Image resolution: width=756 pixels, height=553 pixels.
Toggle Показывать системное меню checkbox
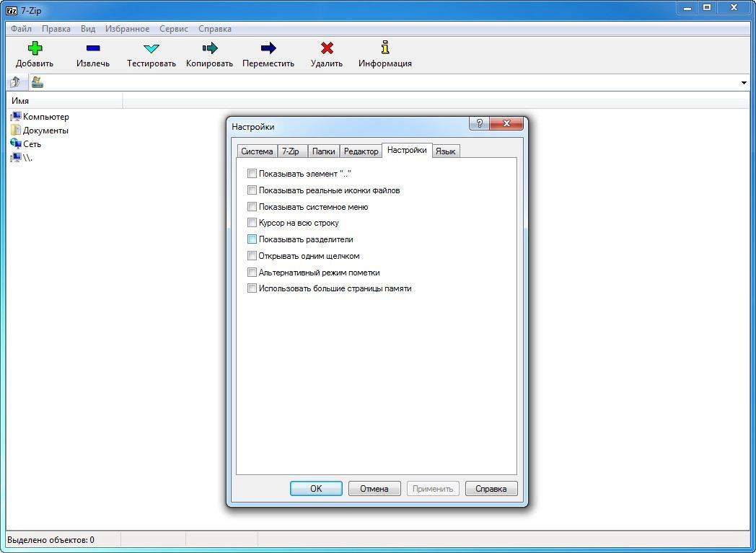(252, 207)
